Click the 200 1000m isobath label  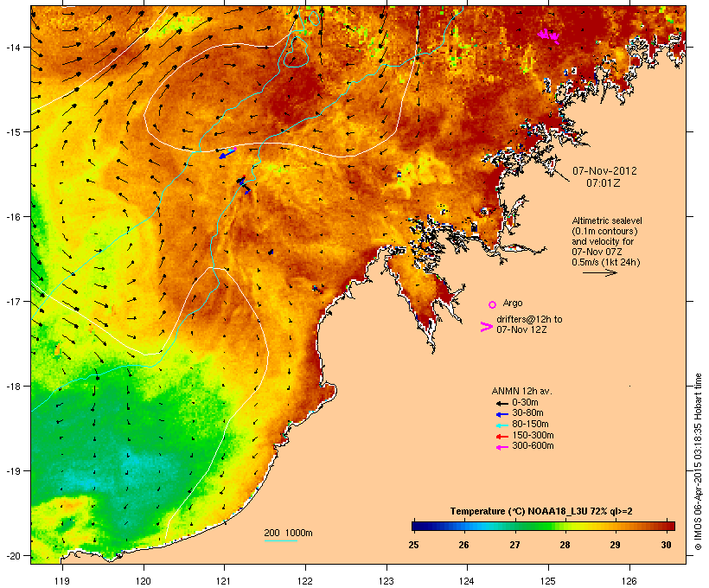coord(288,533)
